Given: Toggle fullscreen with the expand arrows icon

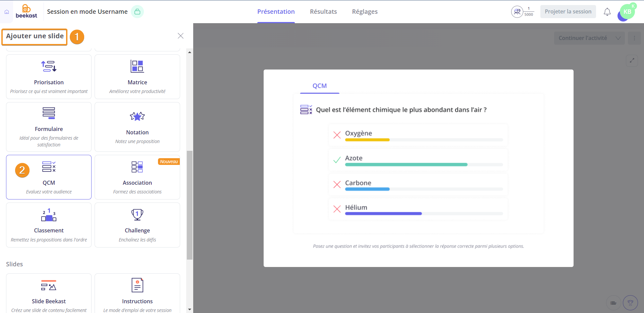Looking at the screenshot, I should [632, 60].
